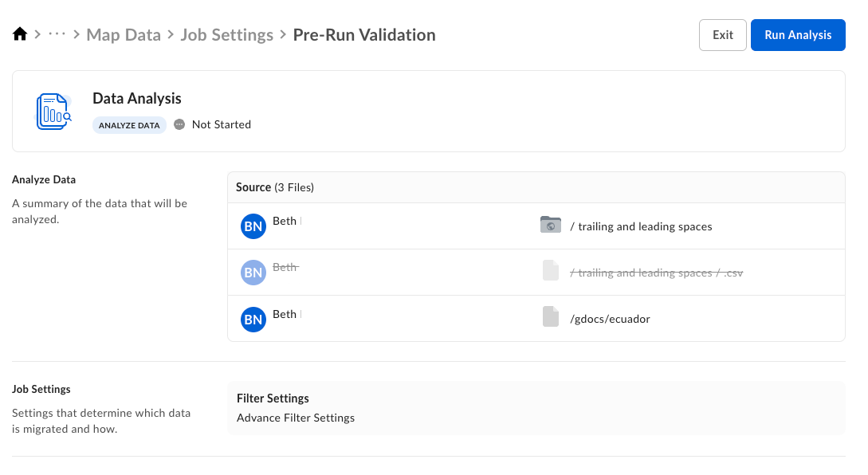Open the trailing and leading spaces folder path
The width and height of the screenshot is (868, 475).
(641, 226)
